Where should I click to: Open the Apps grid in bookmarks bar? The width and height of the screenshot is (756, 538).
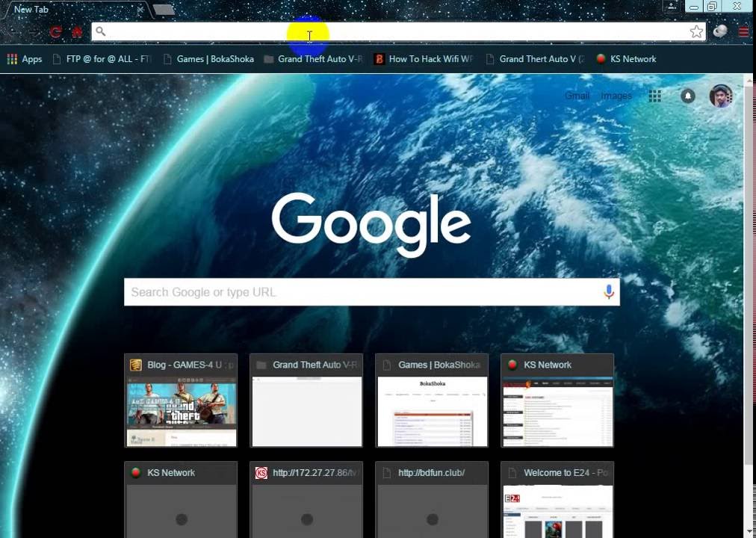point(25,59)
